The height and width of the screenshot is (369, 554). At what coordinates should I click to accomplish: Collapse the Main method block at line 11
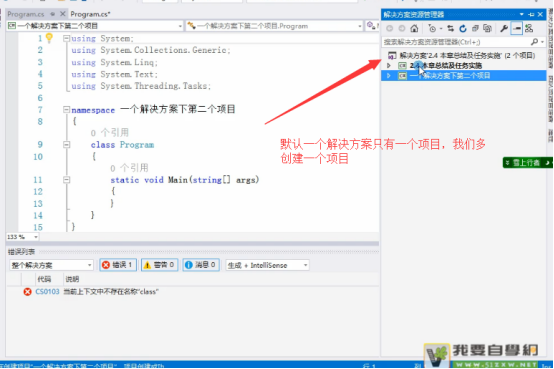point(66,180)
